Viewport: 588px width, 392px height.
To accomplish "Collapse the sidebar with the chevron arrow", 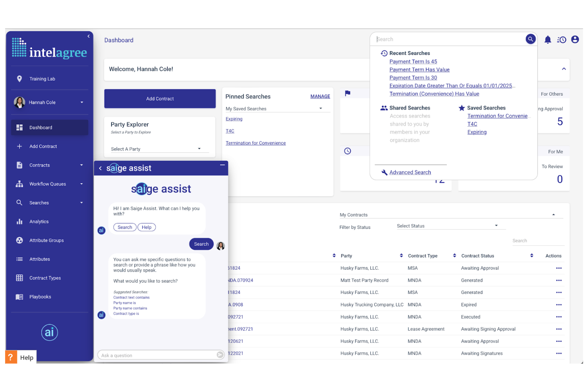I will 89,36.
